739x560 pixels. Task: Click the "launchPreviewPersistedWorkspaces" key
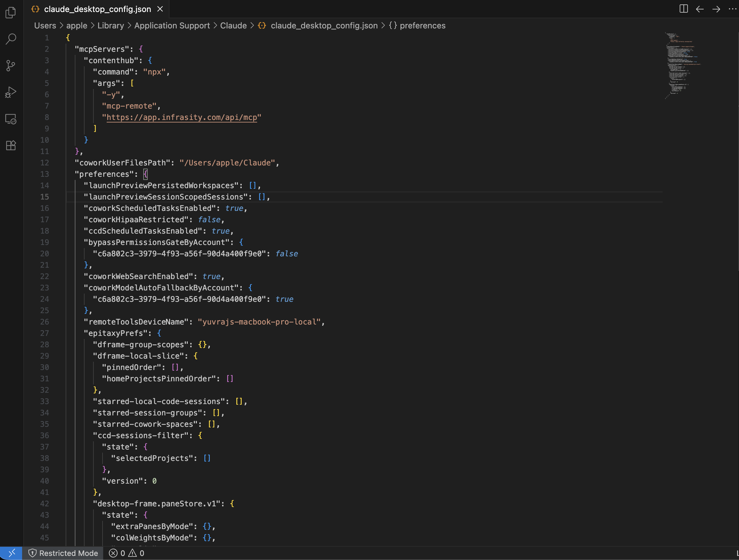[163, 185]
